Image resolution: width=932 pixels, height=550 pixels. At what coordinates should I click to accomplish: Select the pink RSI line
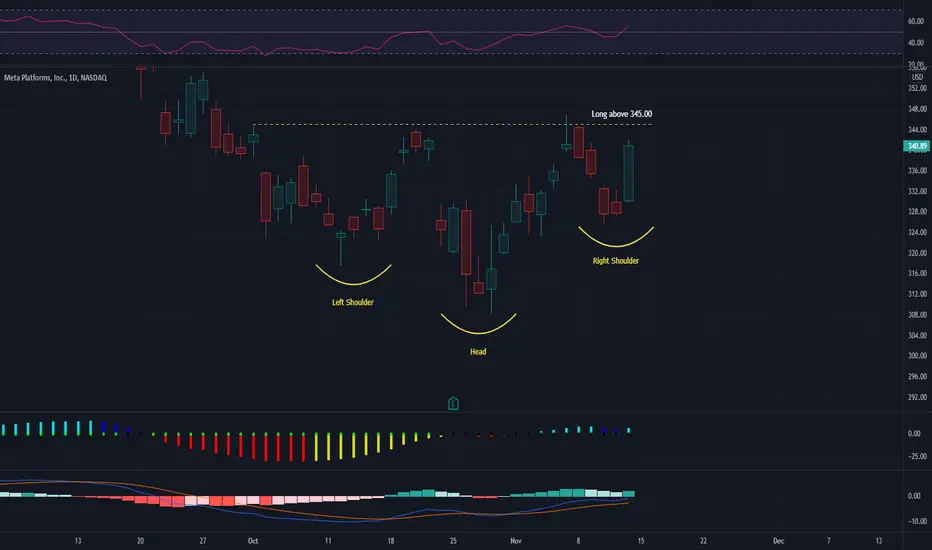314,48
